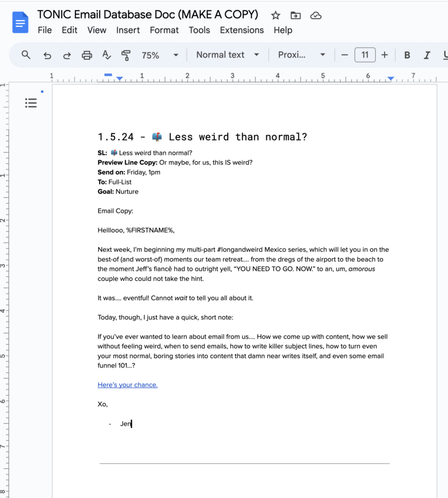Click the "Send on:" line
The width and height of the screenshot is (448, 498).
(129, 172)
